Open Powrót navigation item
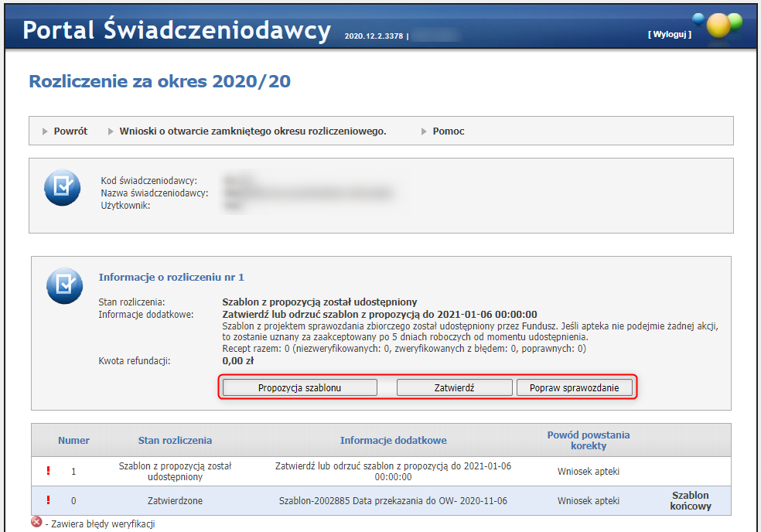 pos(69,131)
